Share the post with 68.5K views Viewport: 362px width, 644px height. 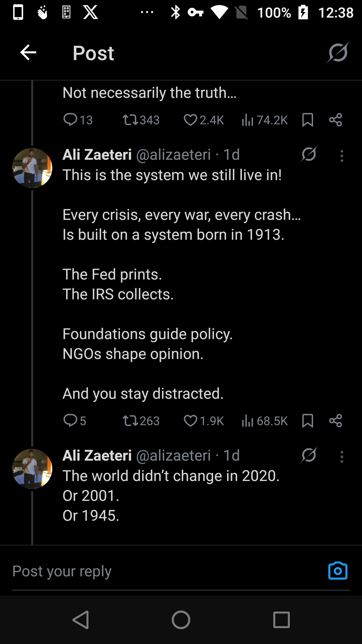click(336, 421)
